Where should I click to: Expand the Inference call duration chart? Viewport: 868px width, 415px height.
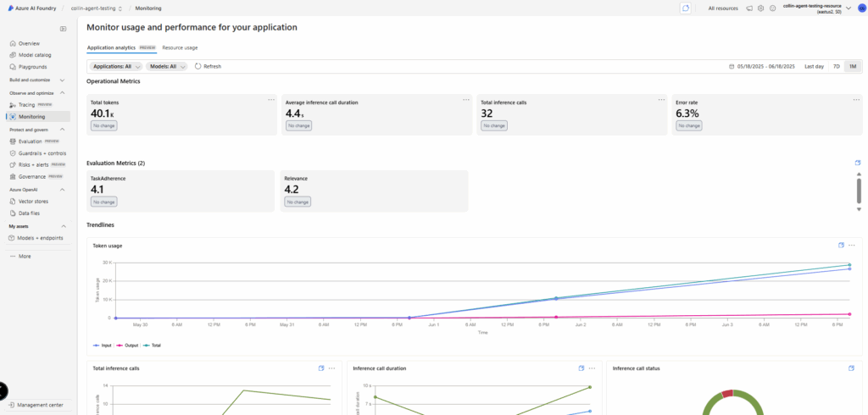click(581, 368)
